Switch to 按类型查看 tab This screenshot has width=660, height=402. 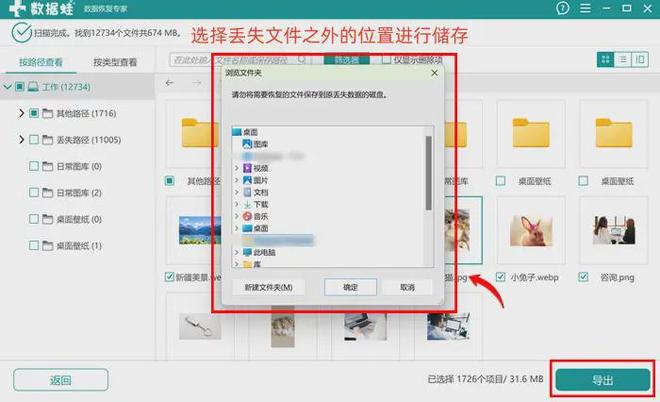coord(115,62)
